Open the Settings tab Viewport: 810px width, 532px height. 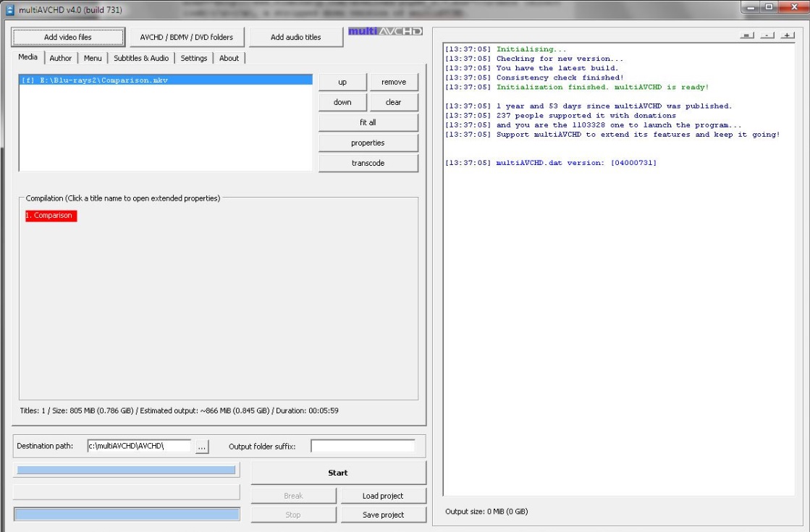point(194,58)
